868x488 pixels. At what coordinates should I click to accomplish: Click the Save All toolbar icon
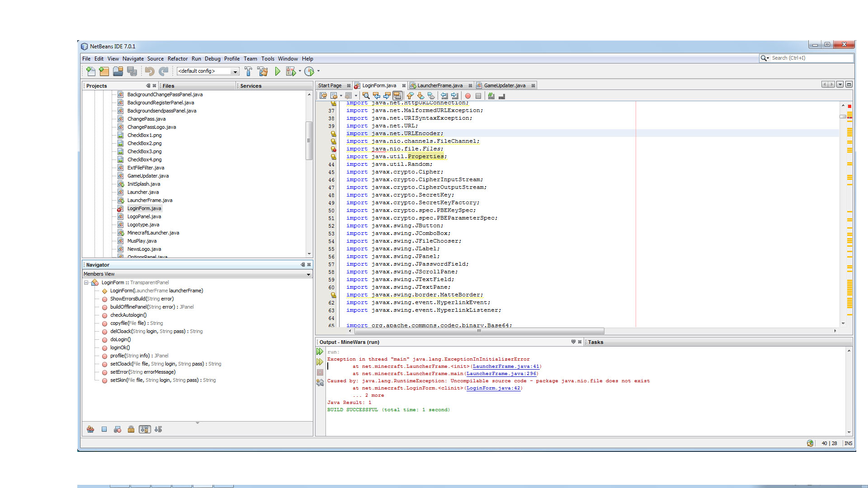(132, 71)
